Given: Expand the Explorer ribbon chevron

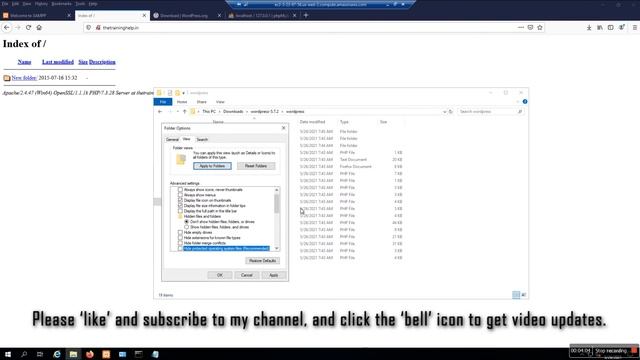Looking at the screenshot, I should (518, 102).
